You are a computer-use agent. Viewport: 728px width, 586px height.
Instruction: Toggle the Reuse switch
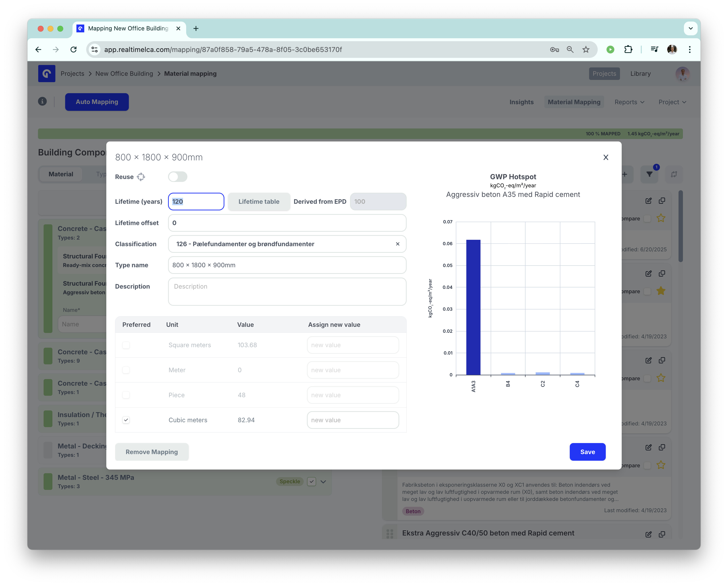click(x=178, y=177)
